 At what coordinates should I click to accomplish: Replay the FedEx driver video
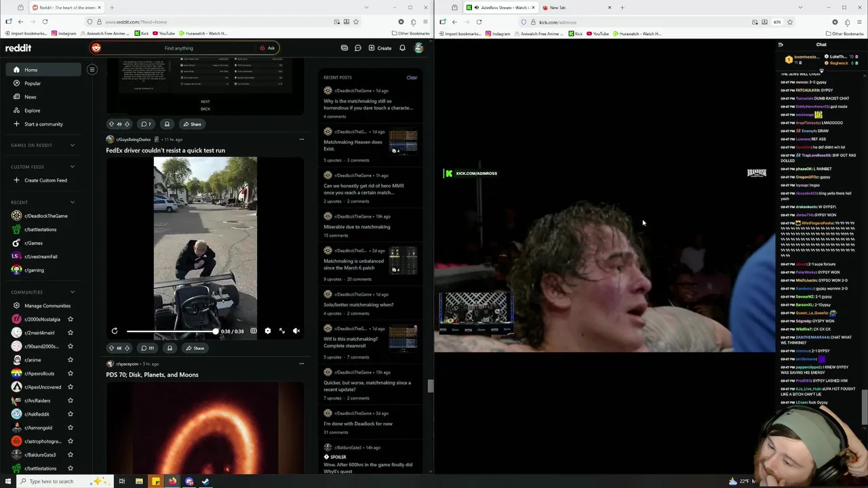[x=115, y=331]
